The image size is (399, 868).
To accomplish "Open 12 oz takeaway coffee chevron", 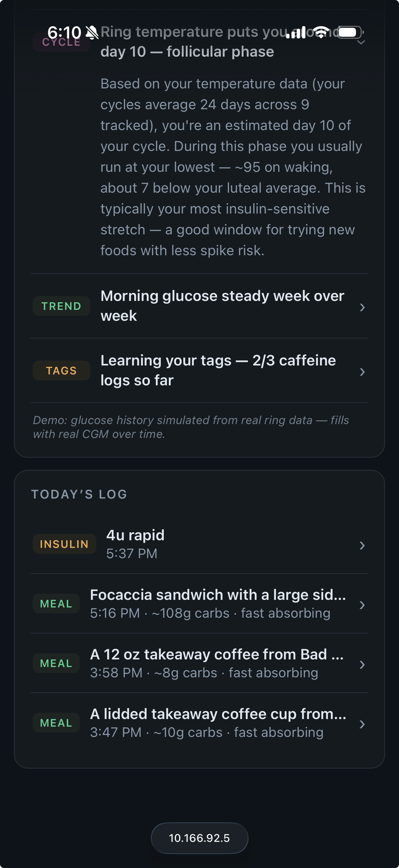I will 362,664.
